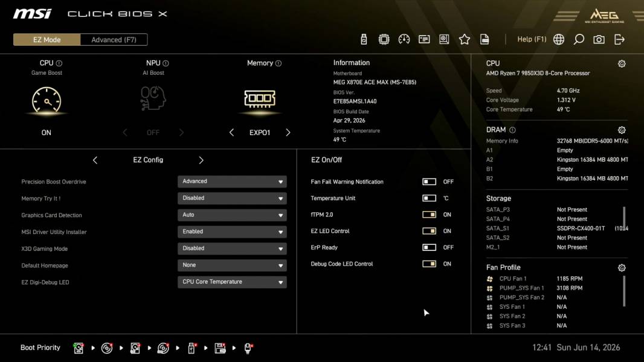Click left arrow next to EZ Config
The image size is (644, 362).
pyautogui.click(x=95, y=160)
